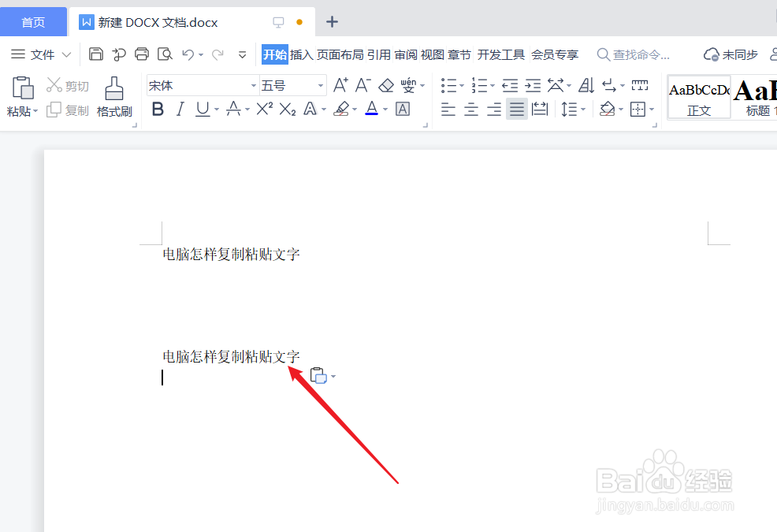Screen dimensions: 777x532
Task: Open the font size dropdown
Action: click(318, 84)
